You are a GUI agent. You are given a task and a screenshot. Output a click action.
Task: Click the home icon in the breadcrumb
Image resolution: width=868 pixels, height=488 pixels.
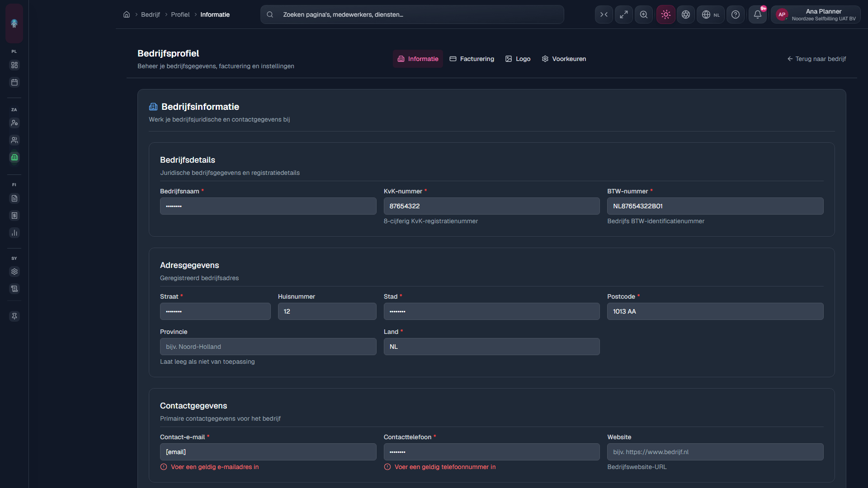click(127, 14)
